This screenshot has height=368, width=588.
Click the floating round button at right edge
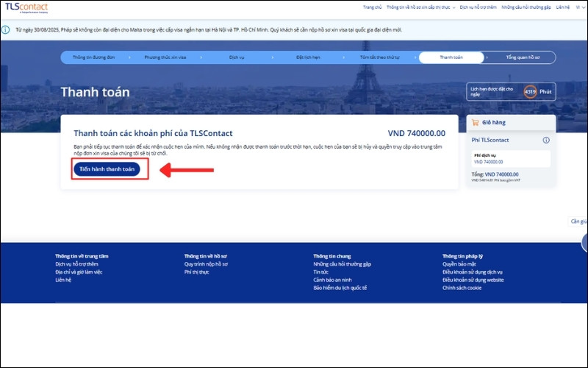[x=584, y=241]
